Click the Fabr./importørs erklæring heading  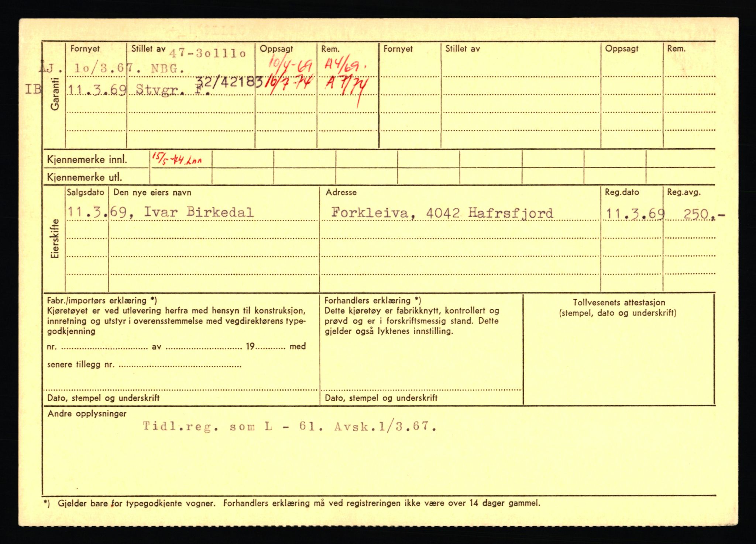[102, 301]
